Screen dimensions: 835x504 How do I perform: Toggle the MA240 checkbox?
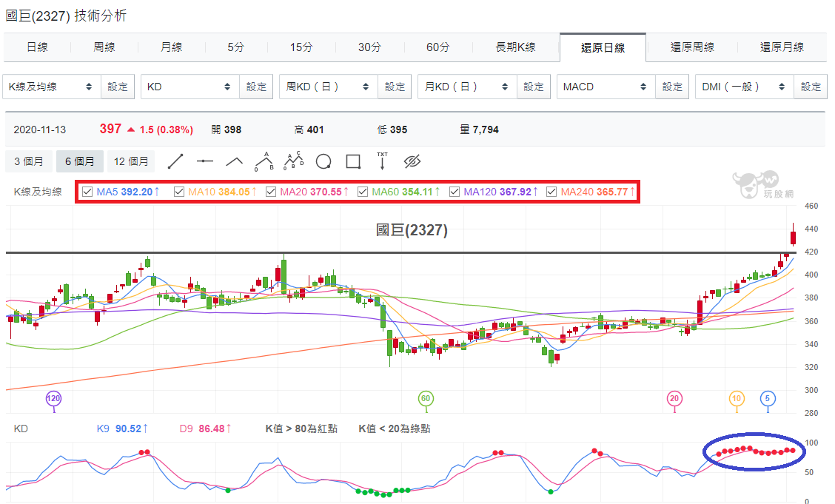(x=551, y=192)
